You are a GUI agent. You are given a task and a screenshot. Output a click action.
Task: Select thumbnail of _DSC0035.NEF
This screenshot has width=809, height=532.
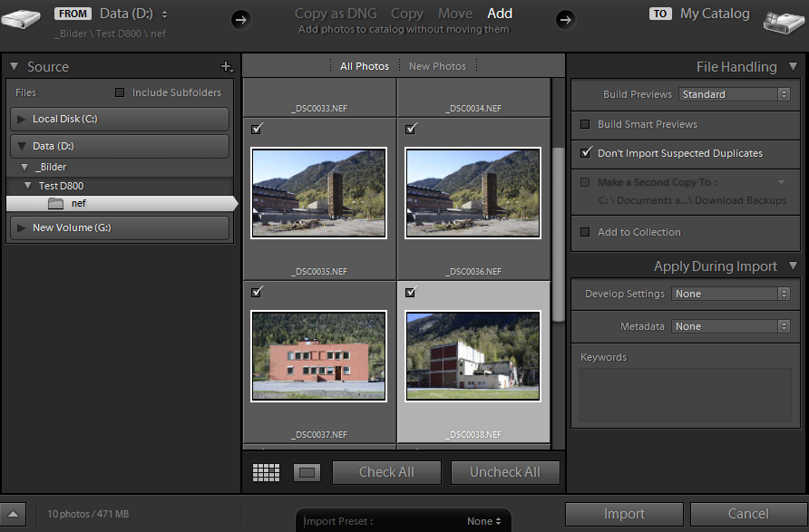click(319, 193)
